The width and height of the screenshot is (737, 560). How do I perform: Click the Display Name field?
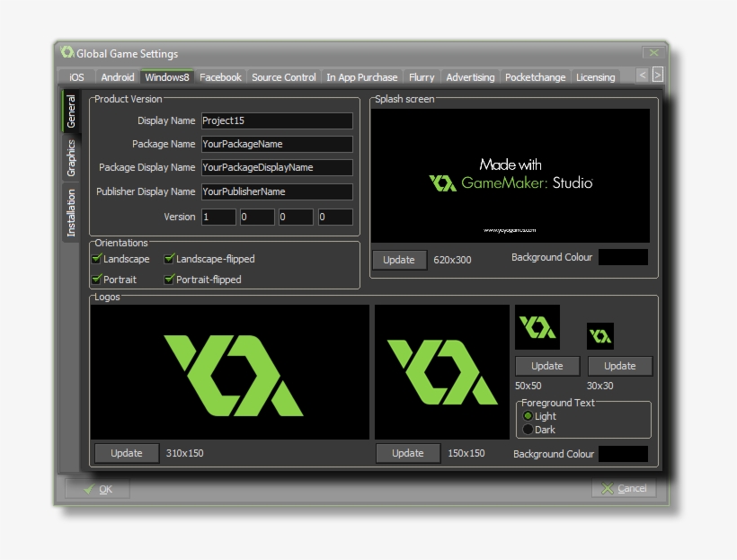[277, 120]
